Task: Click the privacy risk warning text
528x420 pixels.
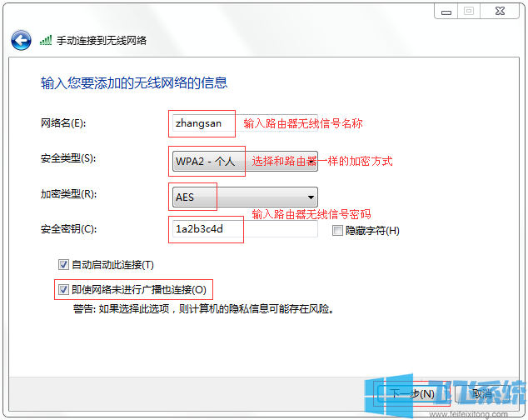Action: 204,309
